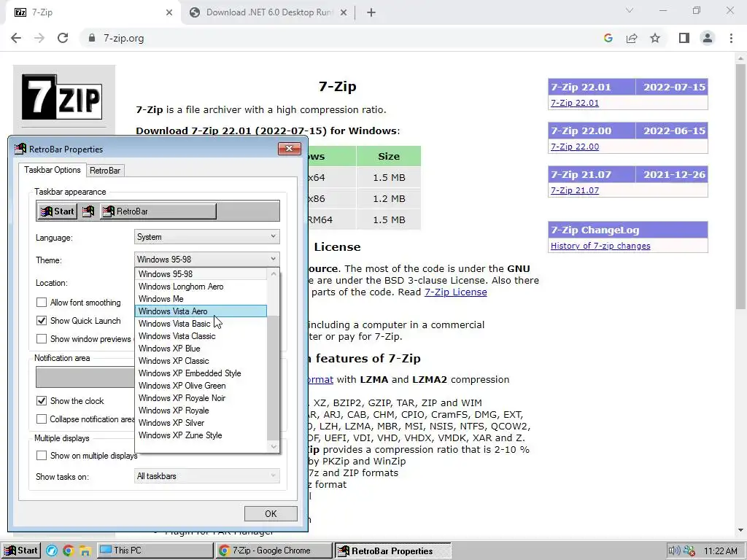The width and height of the screenshot is (747, 560).
Task: Close the 7-Zip tab
Action: point(169,13)
